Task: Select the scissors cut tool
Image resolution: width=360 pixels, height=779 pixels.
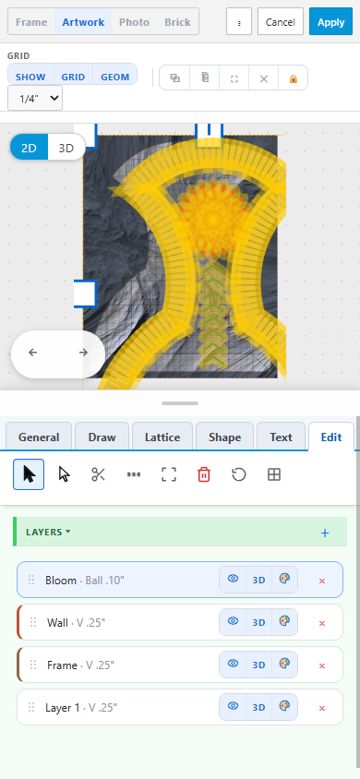Action: coord(98,474)
